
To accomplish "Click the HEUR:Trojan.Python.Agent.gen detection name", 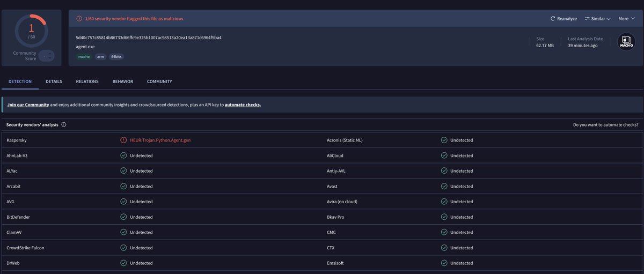I will point(160,140).
